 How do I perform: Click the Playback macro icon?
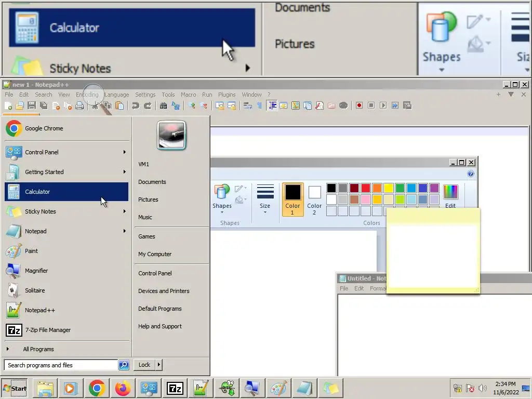pos(383,105)
